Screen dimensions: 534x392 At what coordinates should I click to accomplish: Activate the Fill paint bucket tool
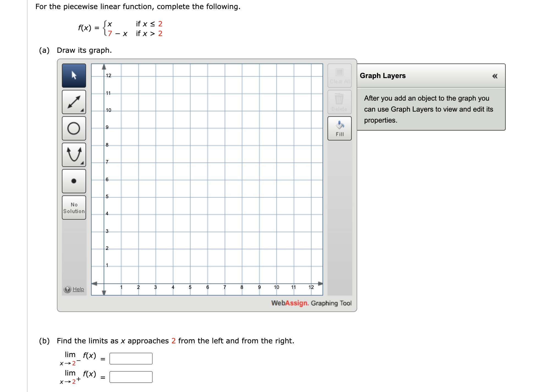click(340, 128)
